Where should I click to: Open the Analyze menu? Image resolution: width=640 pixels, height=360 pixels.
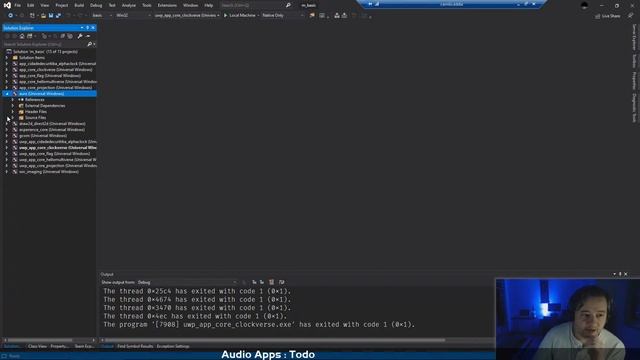click(129, 5)
